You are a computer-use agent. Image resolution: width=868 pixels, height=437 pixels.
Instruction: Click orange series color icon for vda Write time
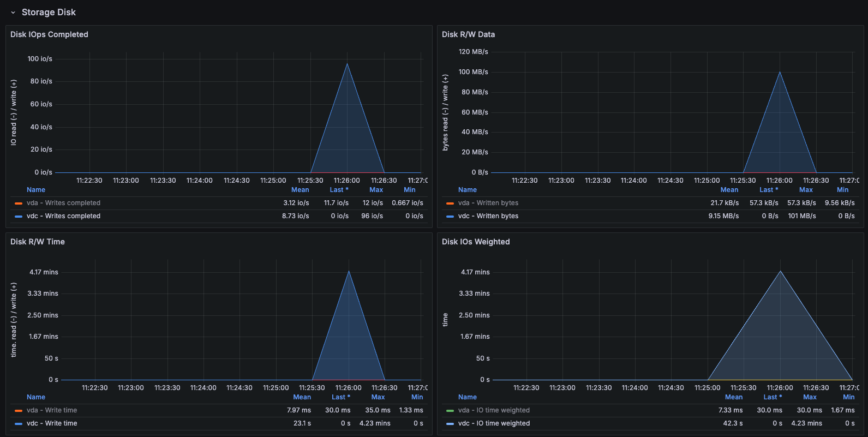(19, 411)
